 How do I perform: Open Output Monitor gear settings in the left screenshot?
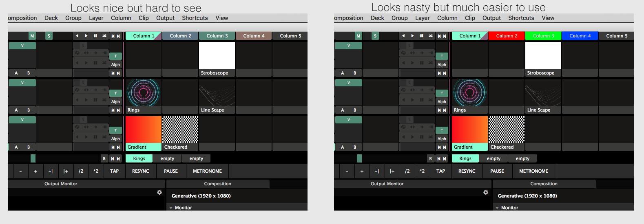click(x=159, y=192)
